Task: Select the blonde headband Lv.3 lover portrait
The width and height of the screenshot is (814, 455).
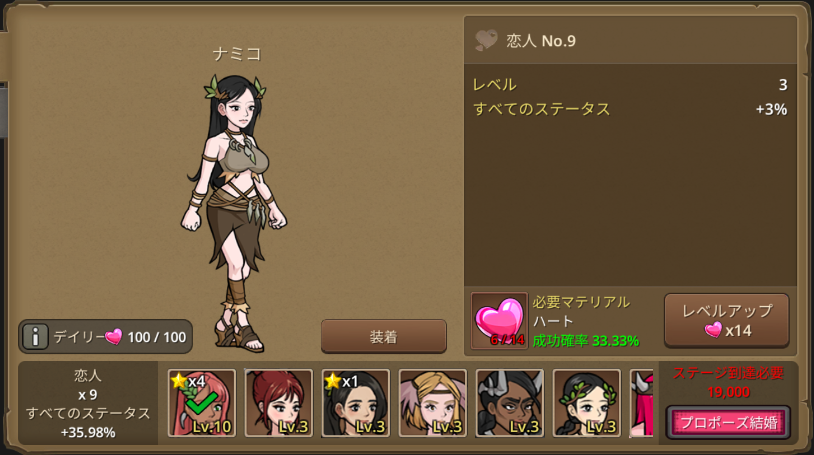Action: tap(432, 403)
